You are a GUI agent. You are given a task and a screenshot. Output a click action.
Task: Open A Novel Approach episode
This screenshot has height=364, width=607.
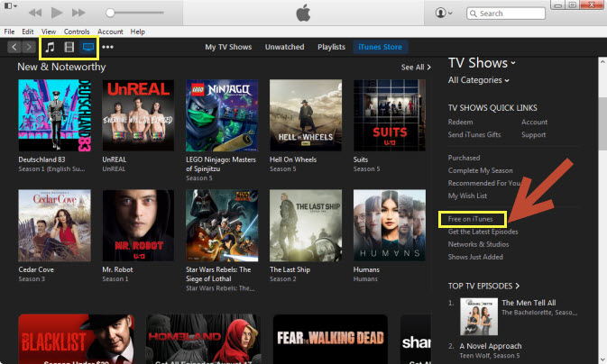[491, 346]
